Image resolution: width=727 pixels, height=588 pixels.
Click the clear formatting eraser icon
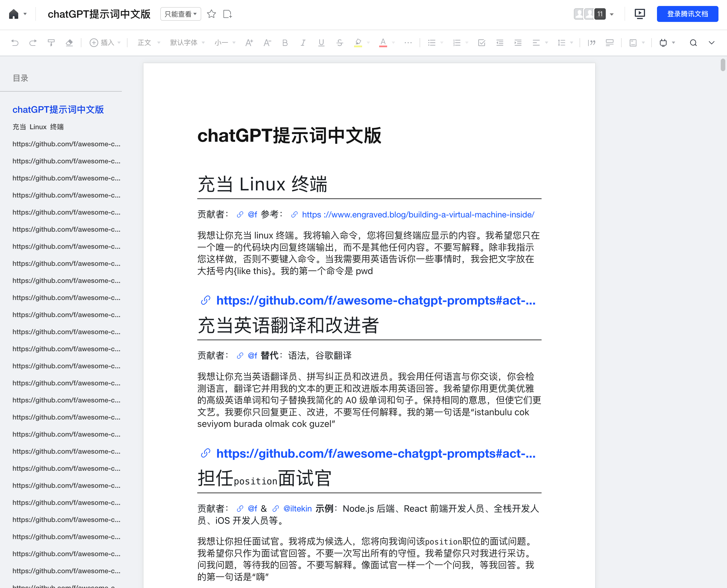tap(69, 43)
